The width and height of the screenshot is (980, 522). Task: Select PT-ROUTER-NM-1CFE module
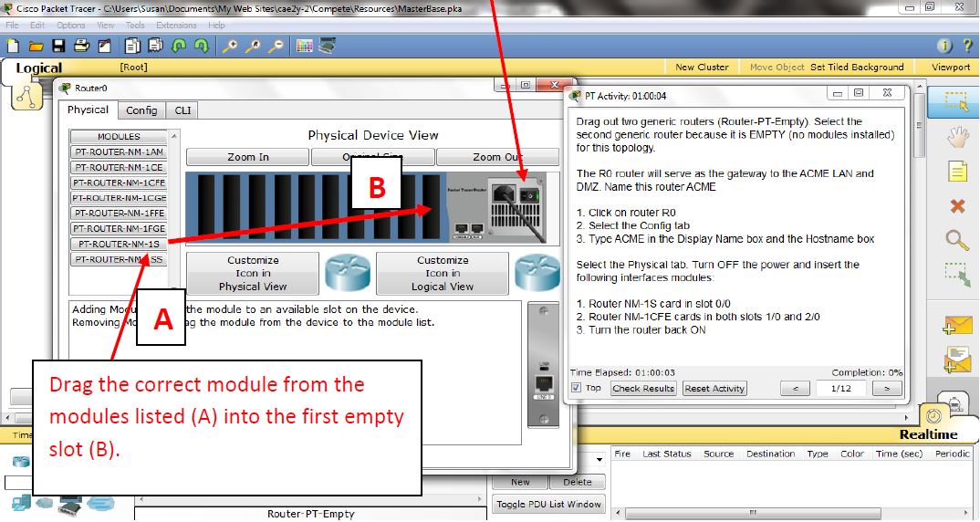[119, 183]
